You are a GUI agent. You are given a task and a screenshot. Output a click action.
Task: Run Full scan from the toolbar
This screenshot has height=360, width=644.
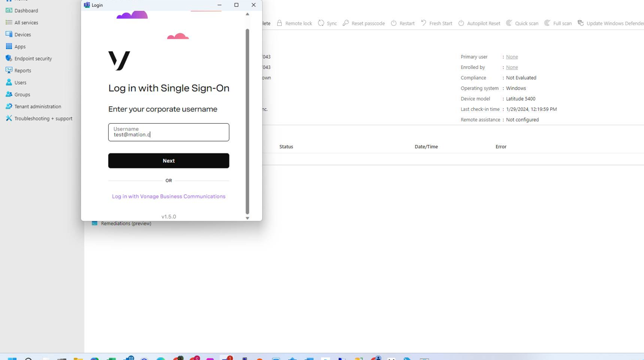coord(558,24)
